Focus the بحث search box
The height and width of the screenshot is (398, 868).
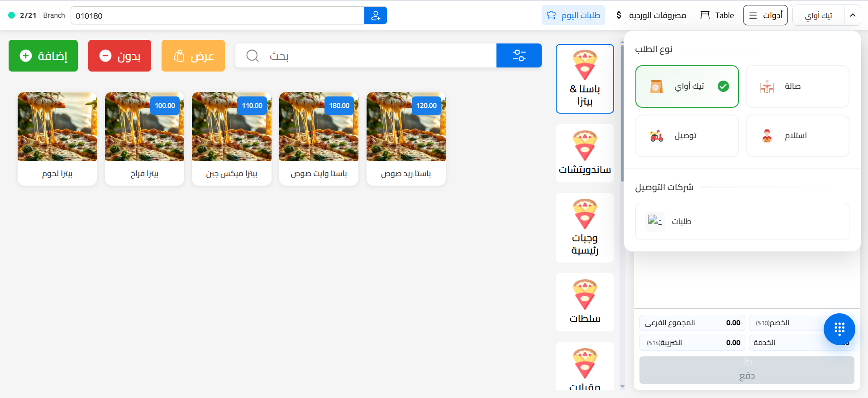point(366,55)
